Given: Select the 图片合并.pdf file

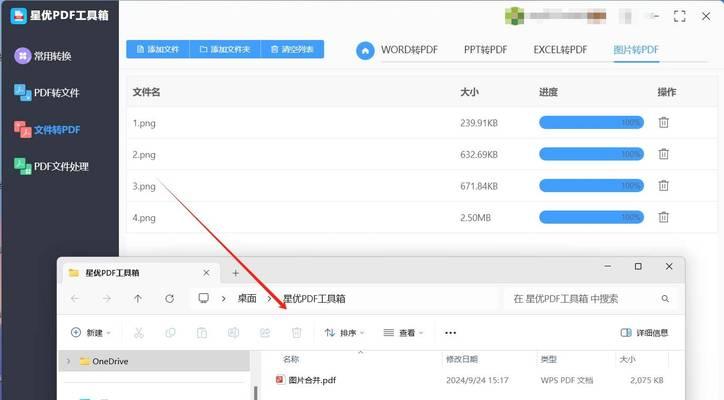Looking at the screenshot, I should click(x=312, y=380).
